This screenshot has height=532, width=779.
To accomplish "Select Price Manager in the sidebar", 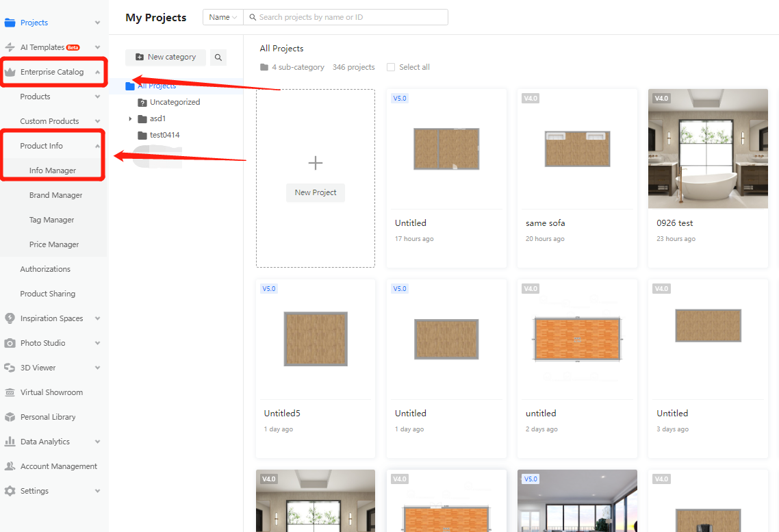I will point(54,244).
